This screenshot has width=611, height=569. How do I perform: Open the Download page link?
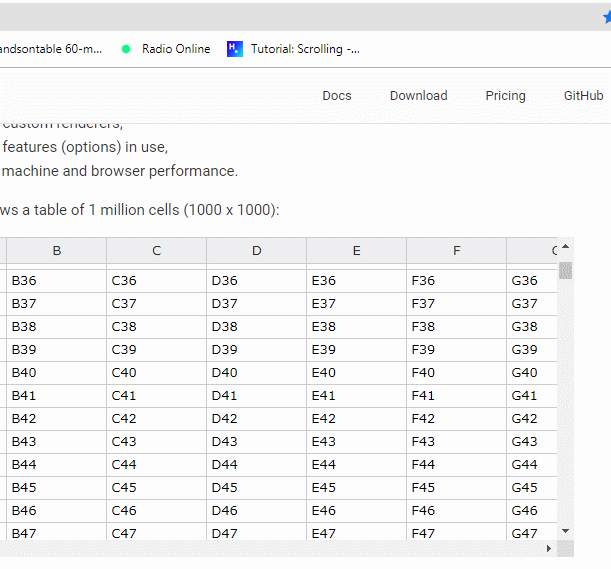pyautogui.click(x=419, y=95)
